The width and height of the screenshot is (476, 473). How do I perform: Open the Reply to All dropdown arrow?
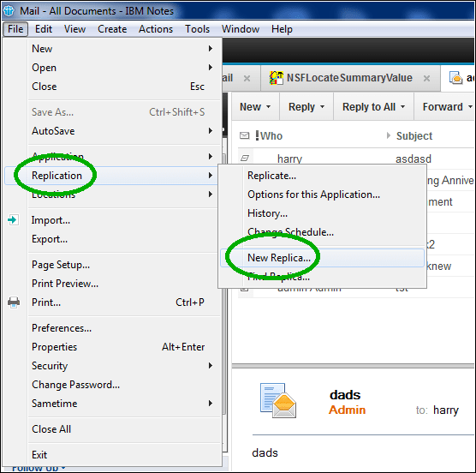[402, 107]
